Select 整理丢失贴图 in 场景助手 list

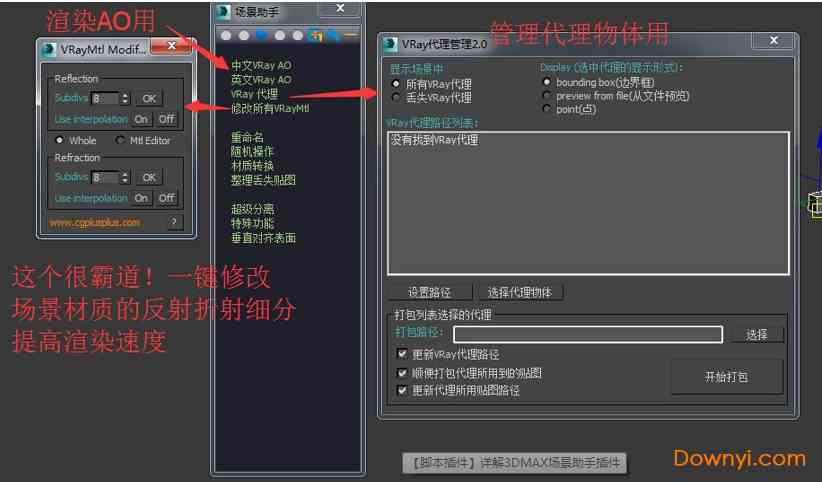(263, 180)
